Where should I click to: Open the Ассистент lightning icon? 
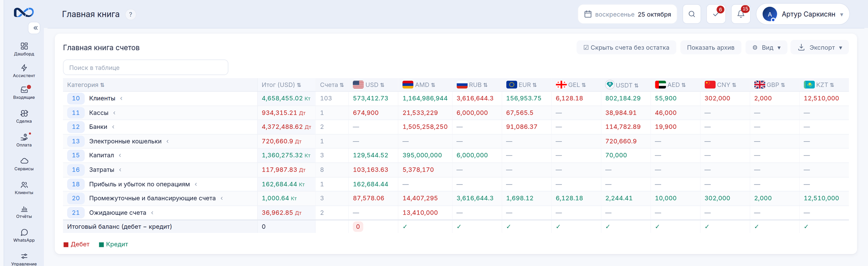(24, 71)
